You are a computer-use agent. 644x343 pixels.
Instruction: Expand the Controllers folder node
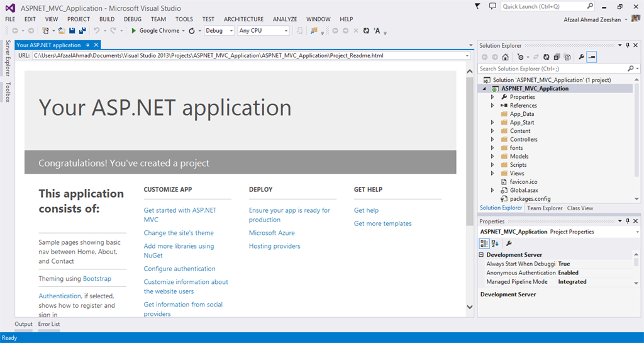click(492, 140)
